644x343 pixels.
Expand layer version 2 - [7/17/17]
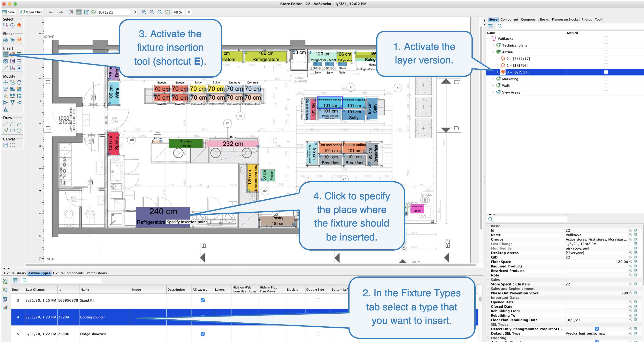click(498, 59)
